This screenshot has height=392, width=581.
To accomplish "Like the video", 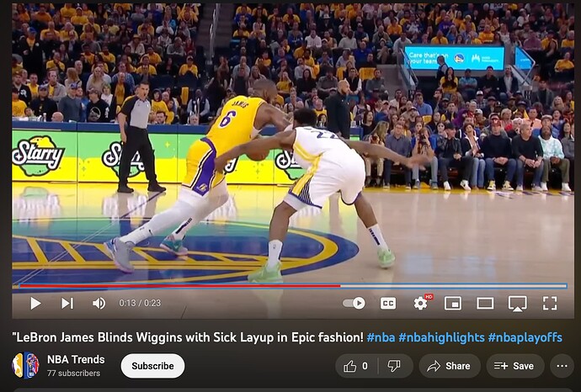I will coord(355,366).
